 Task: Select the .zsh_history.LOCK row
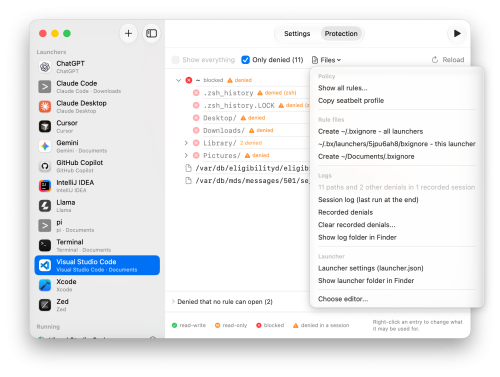pos(252,105)
